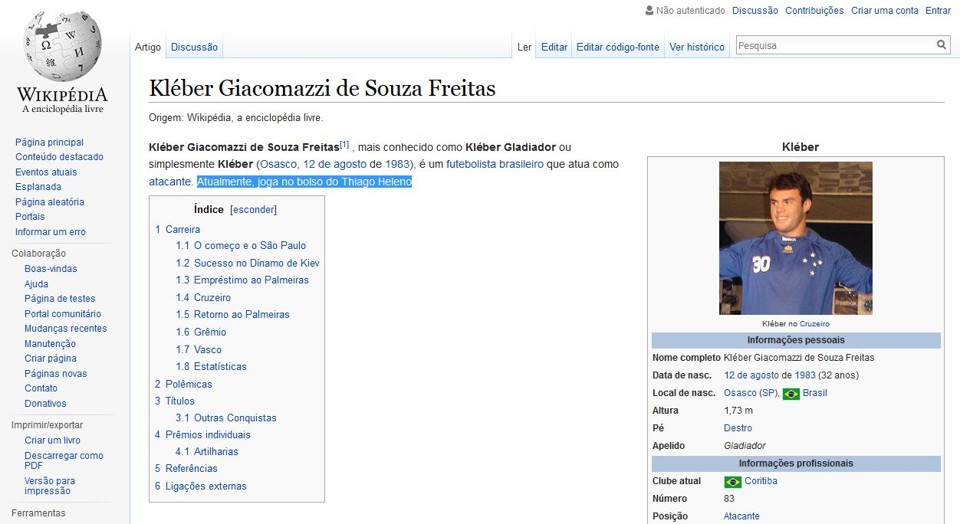The image size is (960, 524).
Task: Open Donativos link
Action: [45, 404]
